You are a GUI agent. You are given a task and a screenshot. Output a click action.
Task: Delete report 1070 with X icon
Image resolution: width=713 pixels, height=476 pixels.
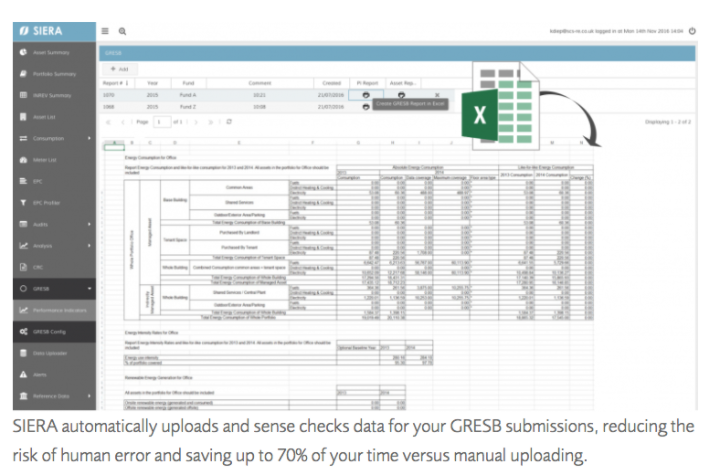(437, 95)
